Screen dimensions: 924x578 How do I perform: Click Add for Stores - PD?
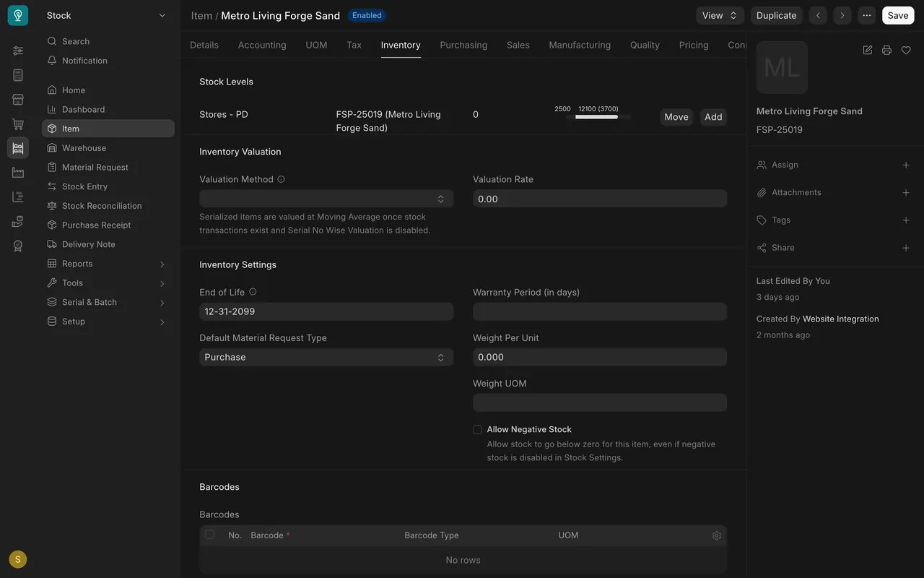(713, 117)
